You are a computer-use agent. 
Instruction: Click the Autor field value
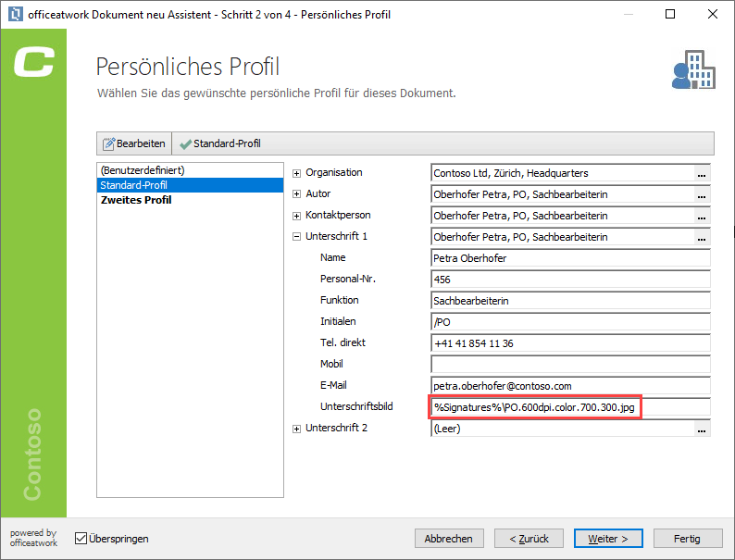pos(562,194)
